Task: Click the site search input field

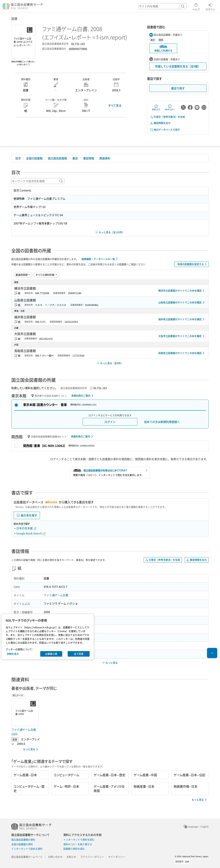Action: coord(159,6)
